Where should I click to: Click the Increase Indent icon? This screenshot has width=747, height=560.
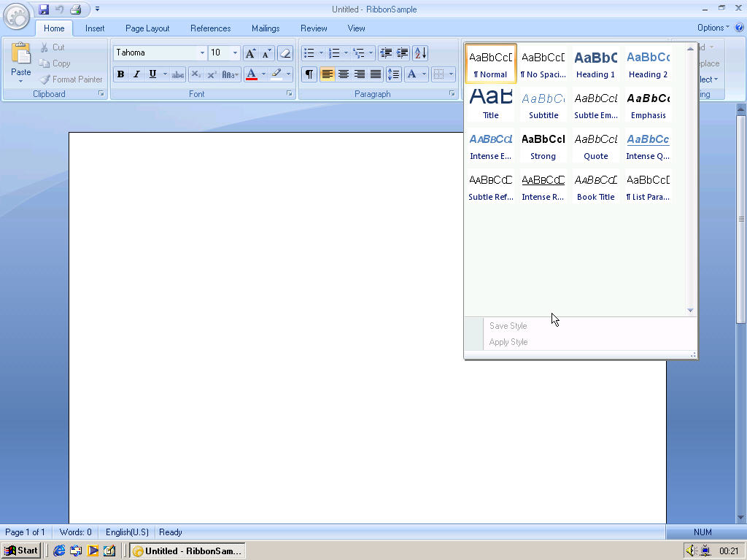[x=402, y=53]
